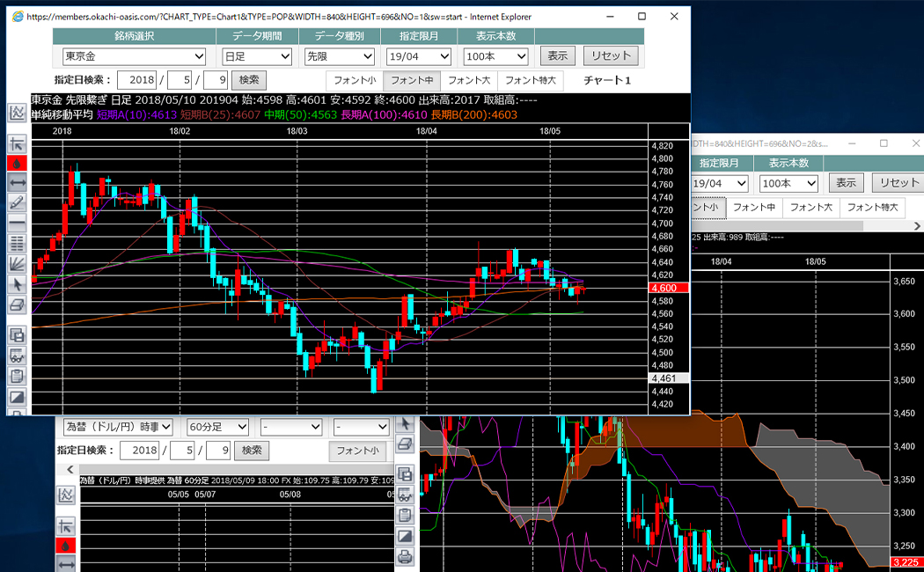Select horizontal double-arrow tool in Tokyo Gold chart

click(17, 182)
